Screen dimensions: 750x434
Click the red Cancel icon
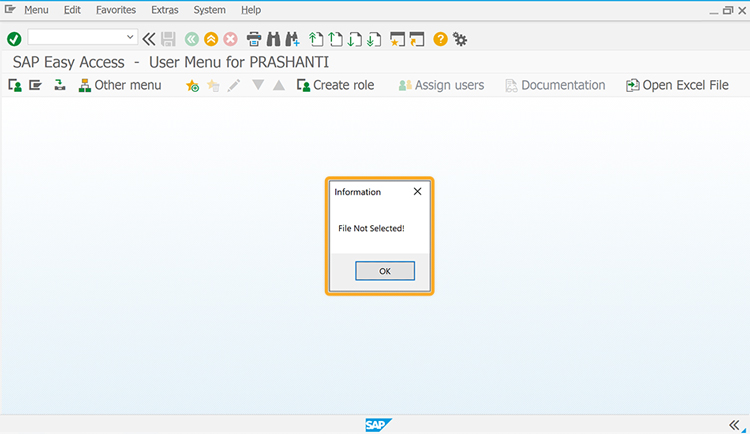click(x=231, y=39)
